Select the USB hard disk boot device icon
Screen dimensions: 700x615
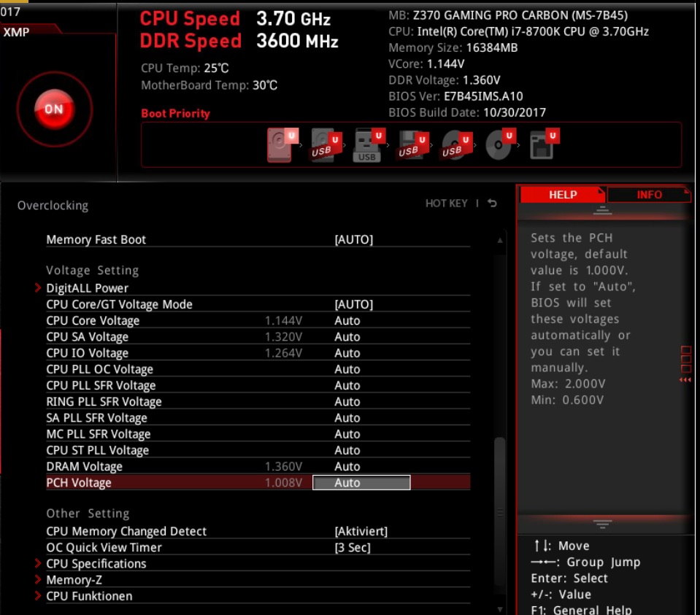tap(326, 144)
